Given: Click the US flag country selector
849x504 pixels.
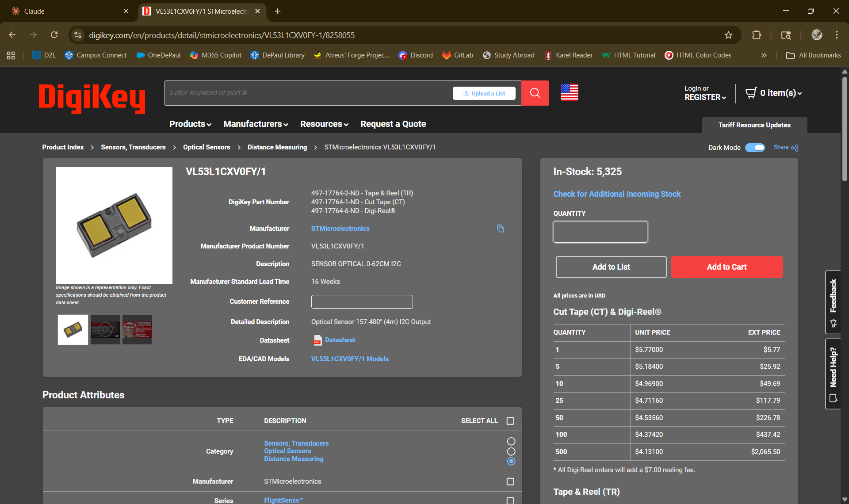Looking at the screenshot, I should 569,92.
